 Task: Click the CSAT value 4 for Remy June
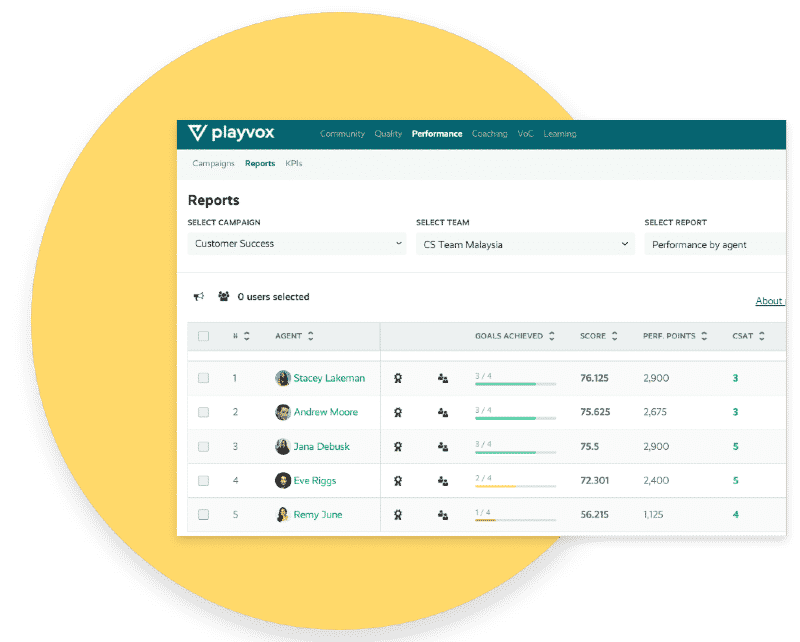(x=736, y=514)
